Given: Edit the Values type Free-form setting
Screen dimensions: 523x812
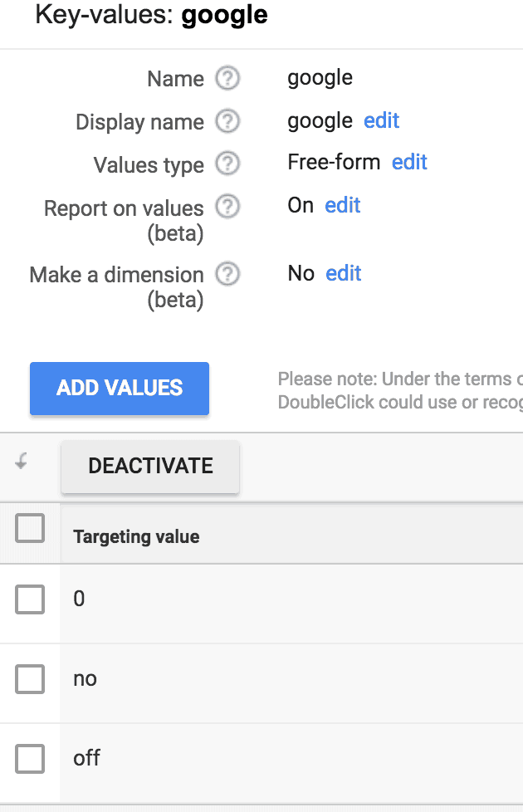Looking at the screenshot, I should 409,162.
